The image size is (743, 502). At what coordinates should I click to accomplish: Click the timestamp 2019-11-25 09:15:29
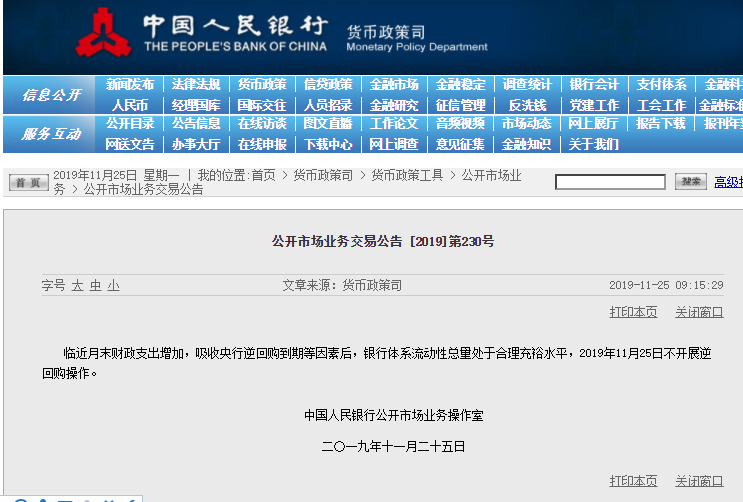click(x=666, y=285)
